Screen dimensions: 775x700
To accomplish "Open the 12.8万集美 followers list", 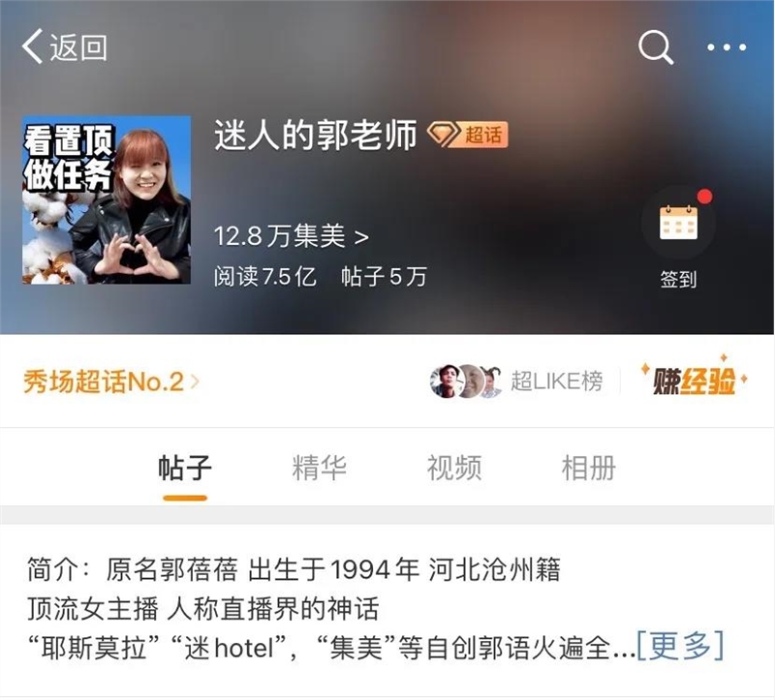I will coord(292,236).
